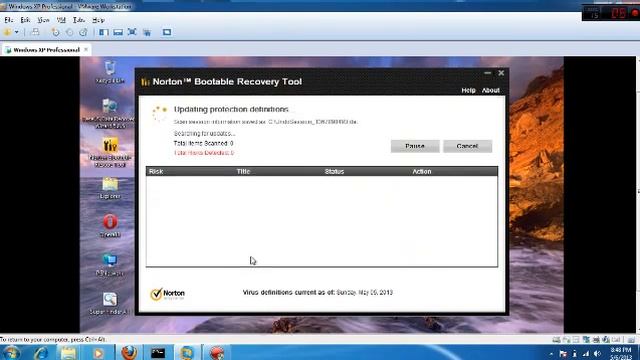Take a snapshot with the snapshot icon
This screenshot has height=360, width=640.
coord(55,32)
